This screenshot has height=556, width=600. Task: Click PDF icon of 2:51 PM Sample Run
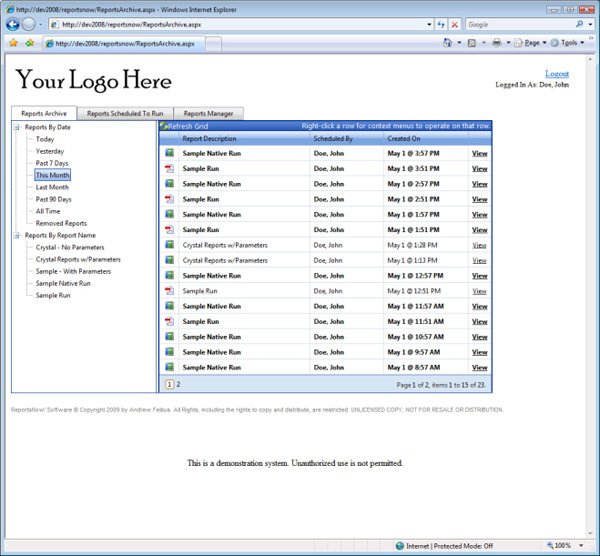click(169, 199)
